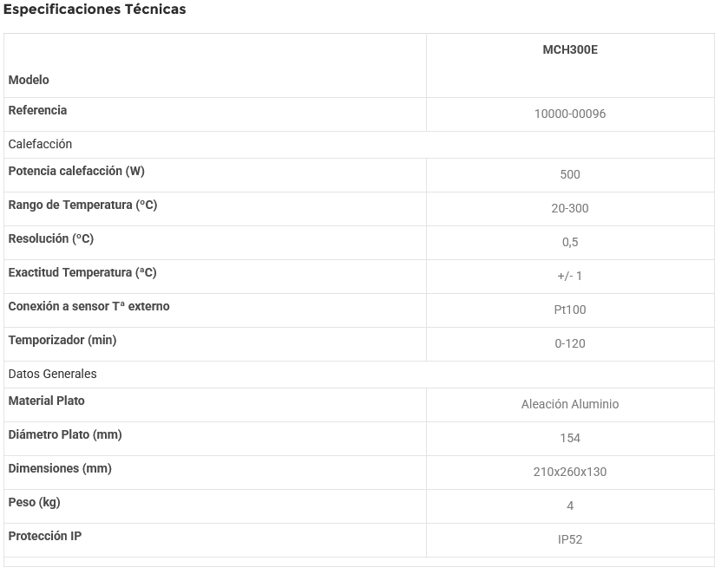
Task: Click the "Resolución (ºC)" row label
Action: point(51,238)
